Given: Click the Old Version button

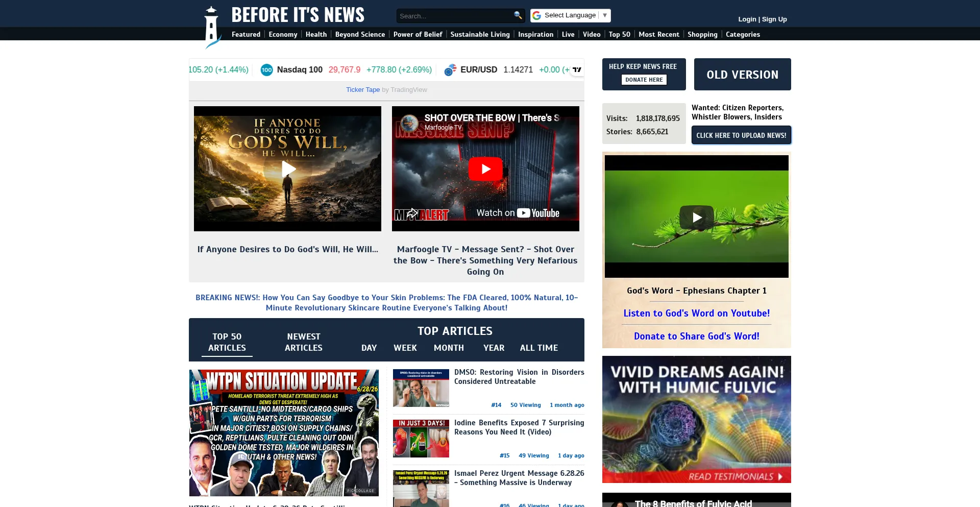Looking at the screenshot, I should coord(742,75).
